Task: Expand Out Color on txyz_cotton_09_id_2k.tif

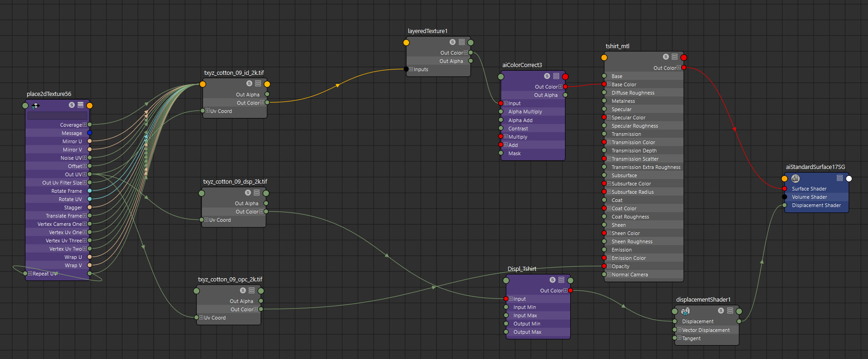Action: tap(262, 102)
